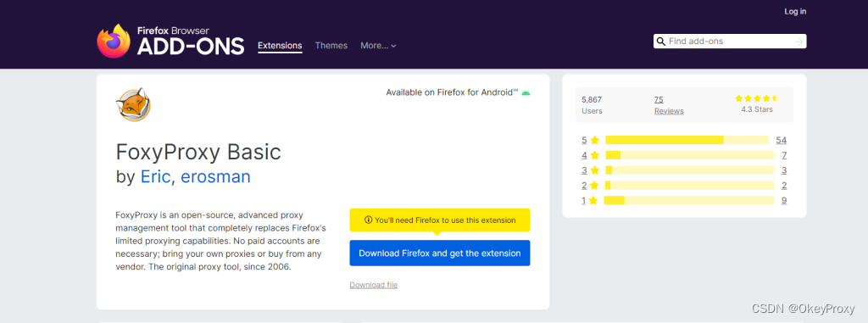Click the rating number 3 link
This screenshot has width=868, height=323.
(x=584, y=170)
